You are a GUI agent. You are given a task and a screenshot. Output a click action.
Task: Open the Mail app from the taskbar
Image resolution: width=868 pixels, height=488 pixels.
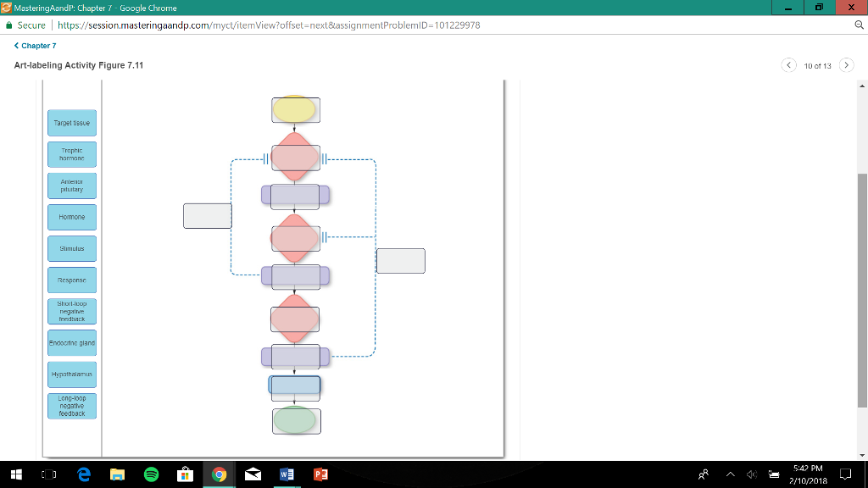coord(252,474)
